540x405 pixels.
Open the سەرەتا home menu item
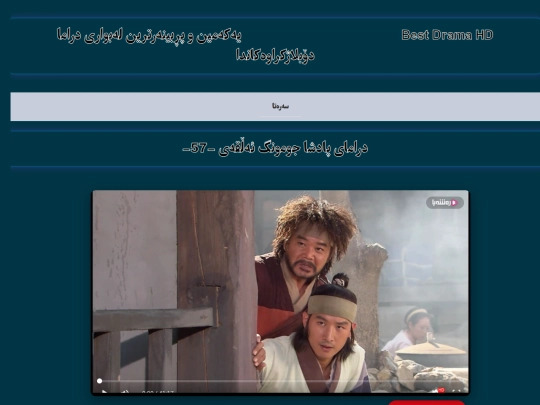(x=280, y=106)
